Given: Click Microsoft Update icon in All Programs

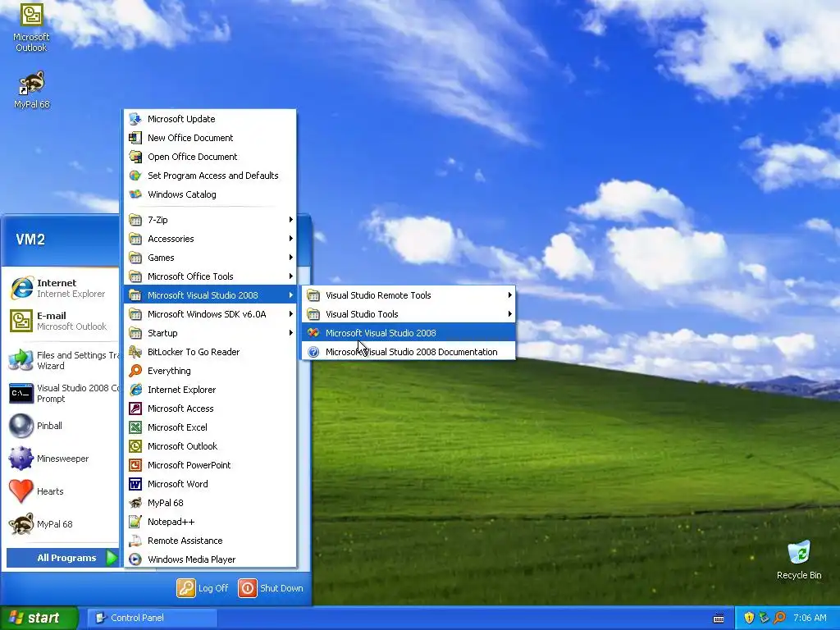Looking at the screenshot, I should coord(135,119).
